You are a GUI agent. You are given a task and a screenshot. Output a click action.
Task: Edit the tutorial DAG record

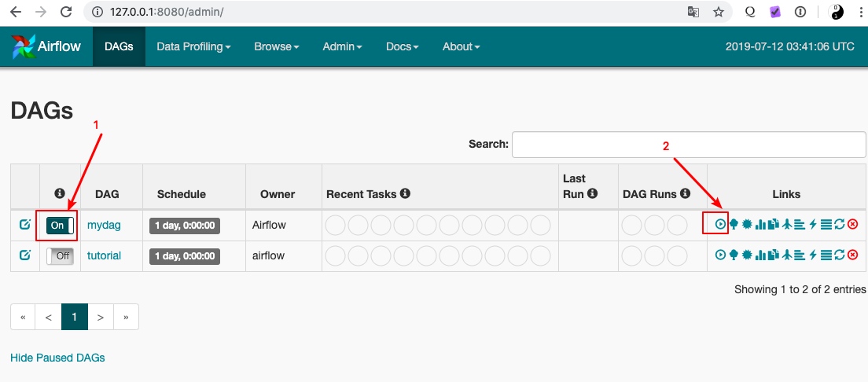[24, 255]
